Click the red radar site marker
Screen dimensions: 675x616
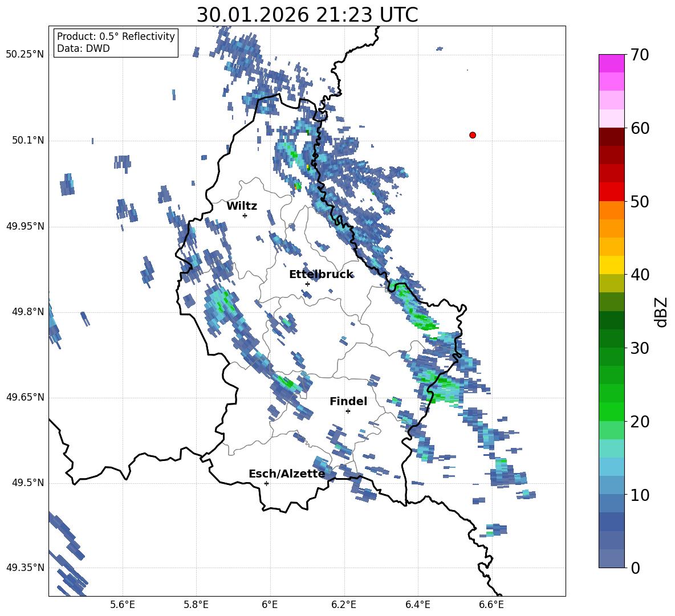(473, 135)
